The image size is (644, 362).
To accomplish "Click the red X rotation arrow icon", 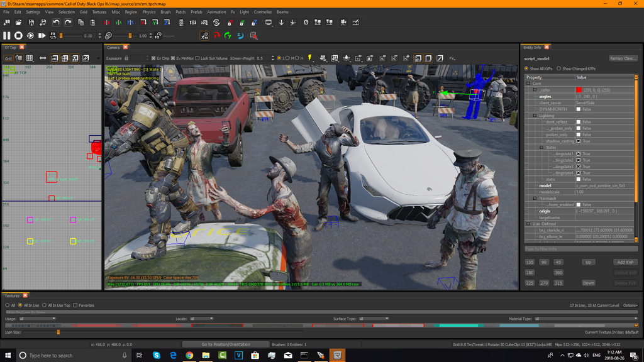I will point(216,36).
